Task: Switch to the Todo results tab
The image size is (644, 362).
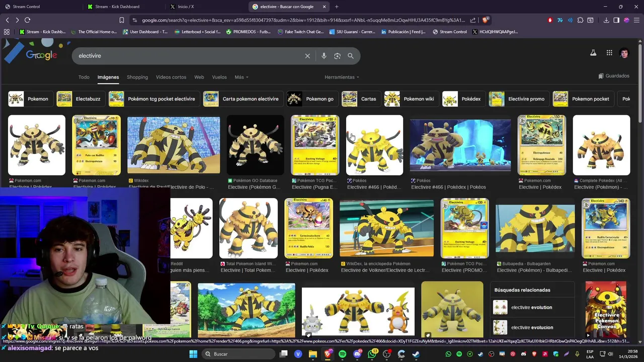Action: pyautogui.click(x=84, y=77)
